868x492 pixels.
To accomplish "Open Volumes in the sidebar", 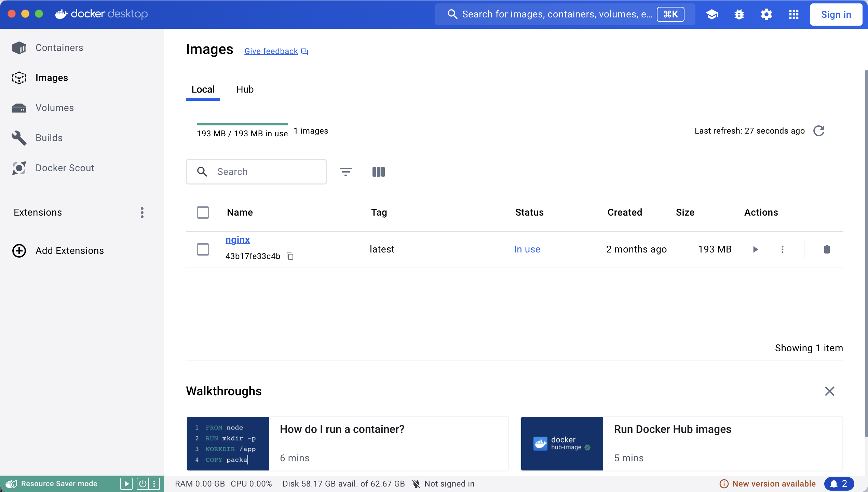I will 55,108.
